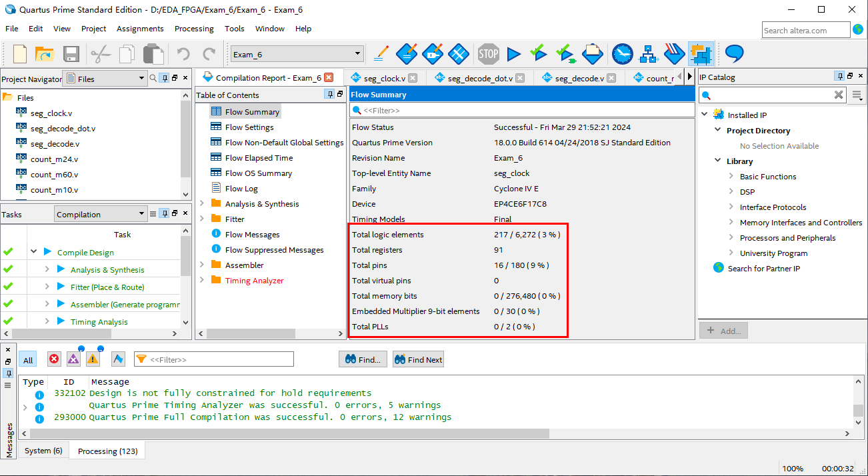Screen dimensions: 868x476
Task: Open the Chip Planner toolbar icon
Action: [x=459, y=54]
